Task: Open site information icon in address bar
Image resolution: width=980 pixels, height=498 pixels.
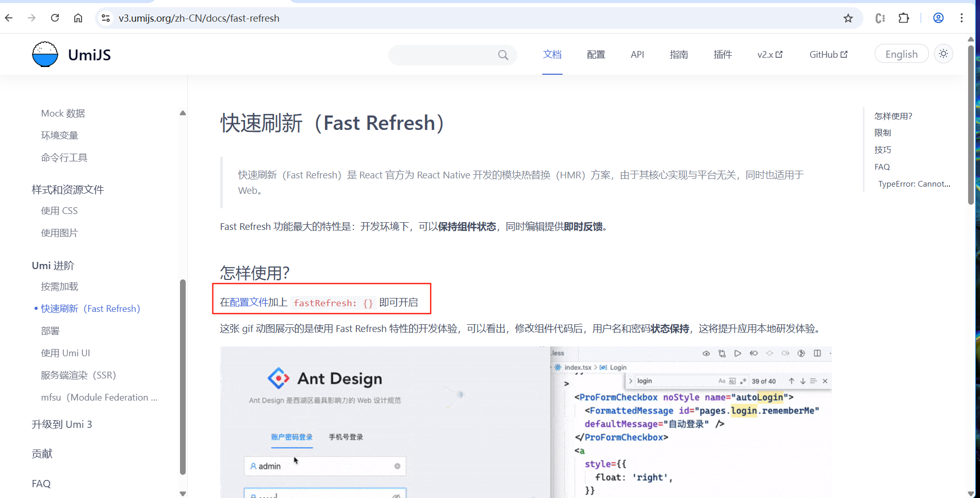Action: (106, 18)
